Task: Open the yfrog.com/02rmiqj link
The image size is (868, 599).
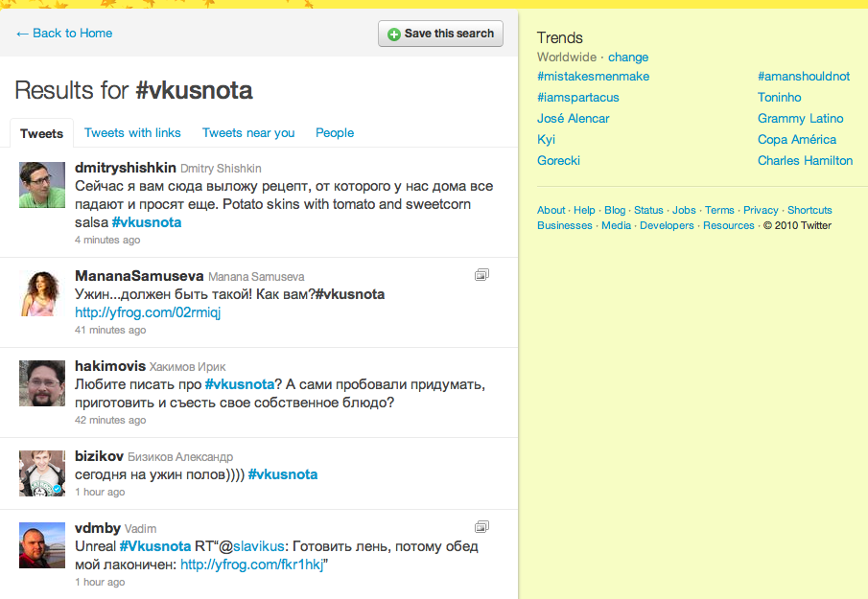Action: (148, 312)
